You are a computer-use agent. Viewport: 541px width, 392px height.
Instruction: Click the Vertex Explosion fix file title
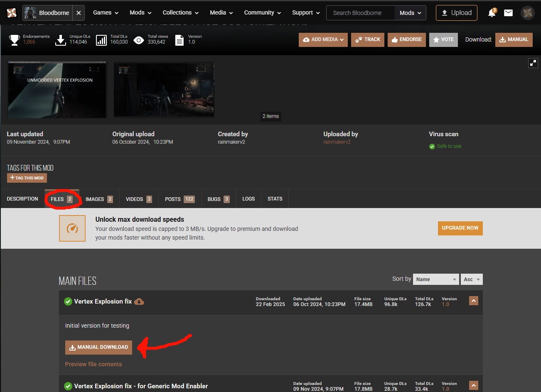pos(103,301)
